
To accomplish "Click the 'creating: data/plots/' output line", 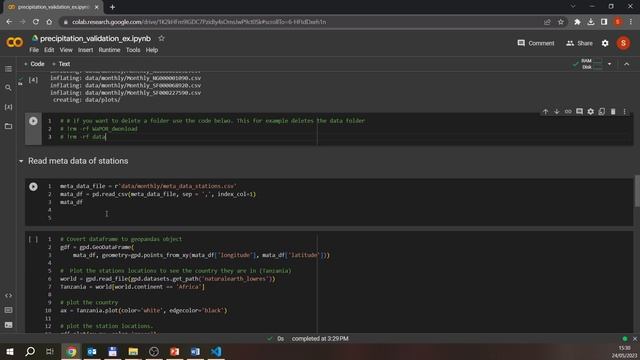I will (87, 100).
